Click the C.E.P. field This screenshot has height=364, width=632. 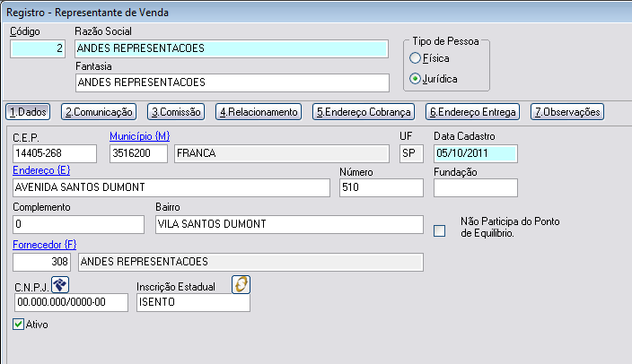55,153
